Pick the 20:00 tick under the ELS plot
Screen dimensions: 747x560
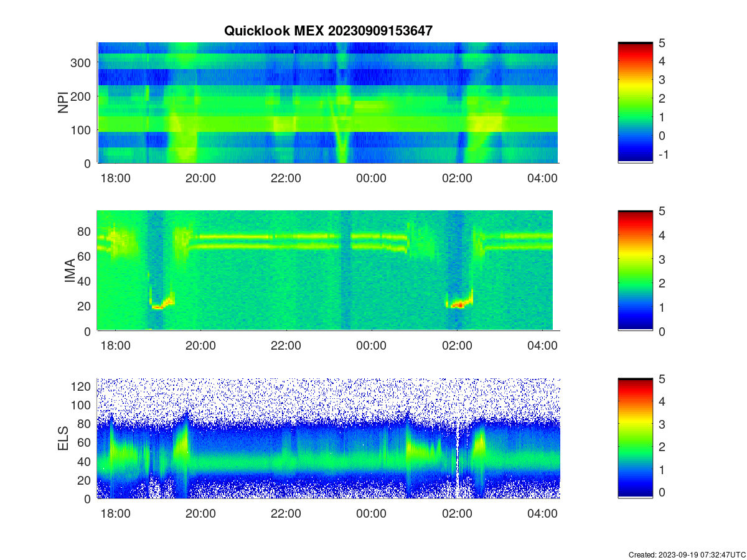[x=200, y=514]
